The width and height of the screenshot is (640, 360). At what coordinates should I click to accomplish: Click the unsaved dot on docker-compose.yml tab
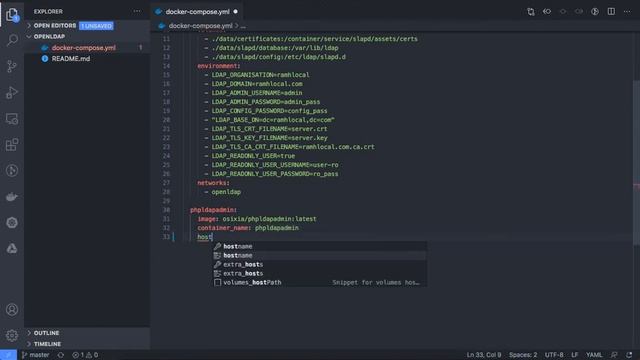(236, 11)
